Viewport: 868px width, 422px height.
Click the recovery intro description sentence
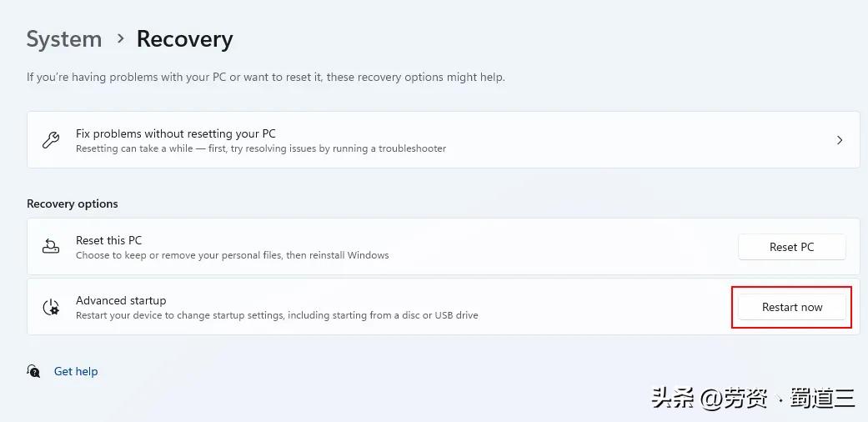coord(266,77)
